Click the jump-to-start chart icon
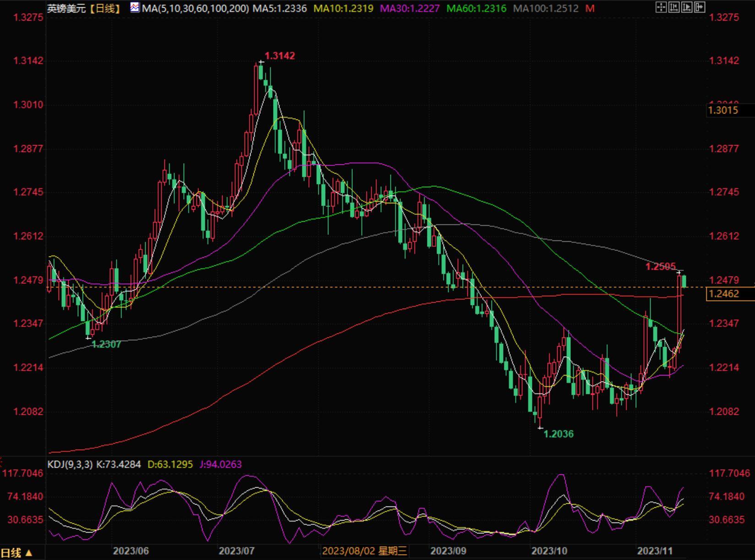The image size is (755, 560). (x=674, y=7)
